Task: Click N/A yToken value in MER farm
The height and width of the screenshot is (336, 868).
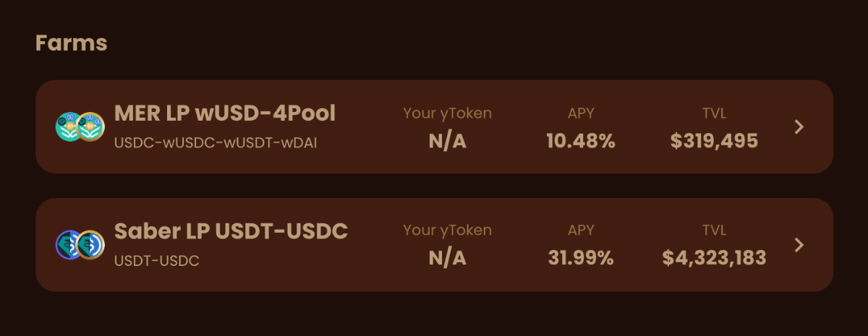Action: click(447, 141)
